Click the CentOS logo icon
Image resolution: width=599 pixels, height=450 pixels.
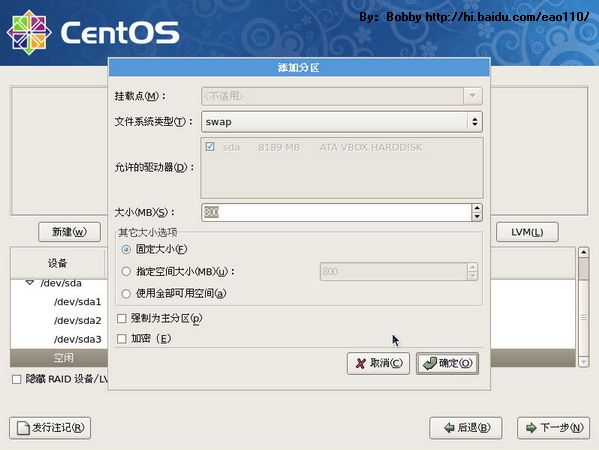29,32
